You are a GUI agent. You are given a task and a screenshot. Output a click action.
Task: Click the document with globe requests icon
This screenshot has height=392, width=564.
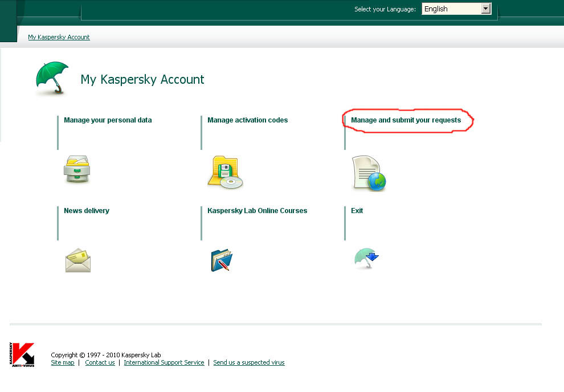click(x=369, y=173)
